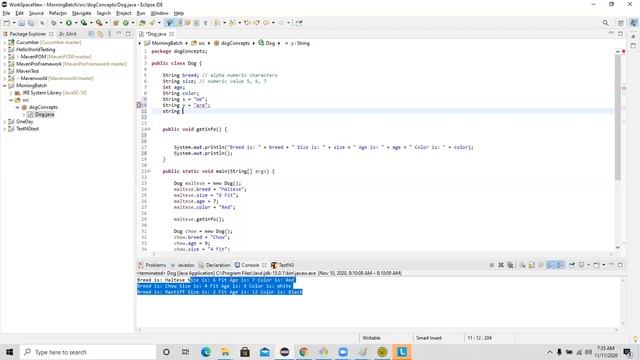Screen dimensions: 640x360
Task: Click the error marker on line 10
Action: (139, 105)
